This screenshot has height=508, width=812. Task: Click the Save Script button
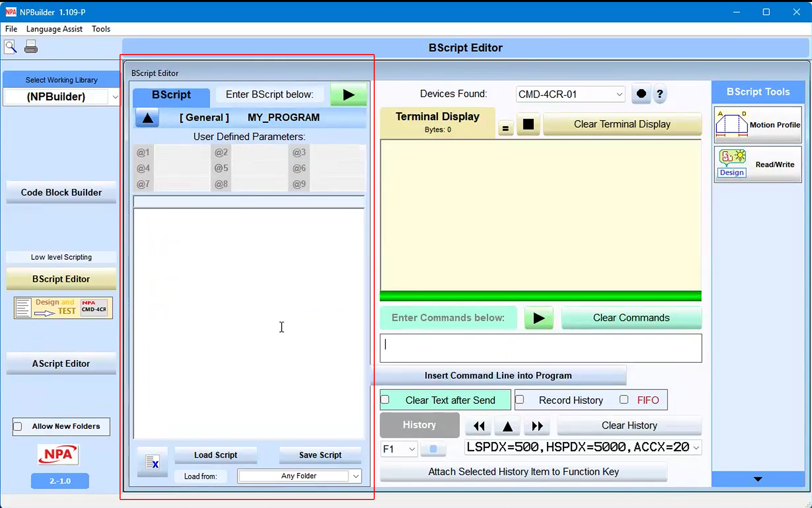click(320, 455)
